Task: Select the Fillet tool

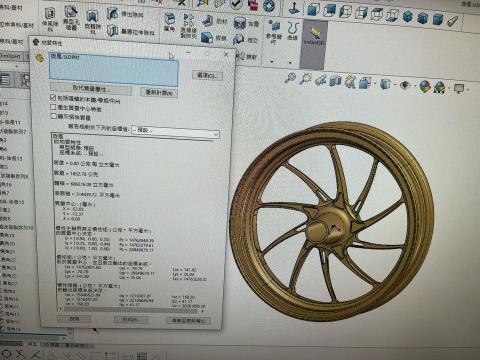Action: pos(170,21)
